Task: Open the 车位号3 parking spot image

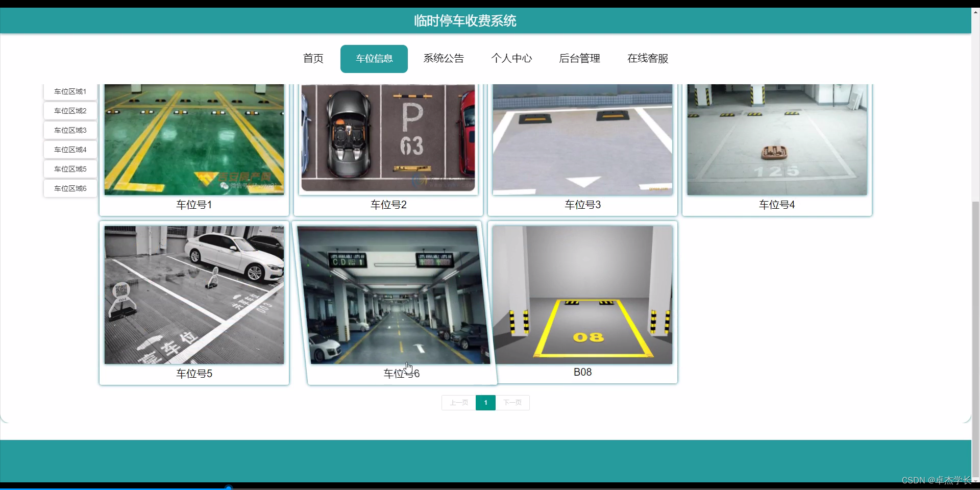Action: [582, 139]
